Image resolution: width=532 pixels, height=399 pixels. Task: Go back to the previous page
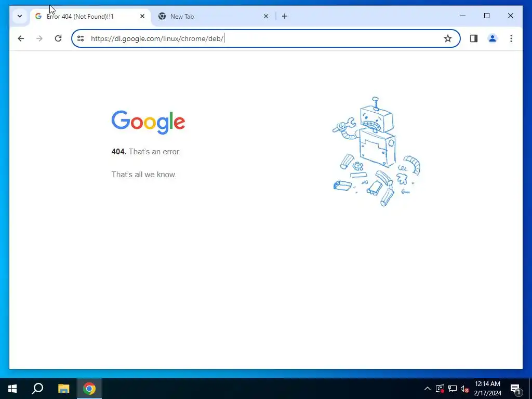pyautogui.click(x=21, y=38)
